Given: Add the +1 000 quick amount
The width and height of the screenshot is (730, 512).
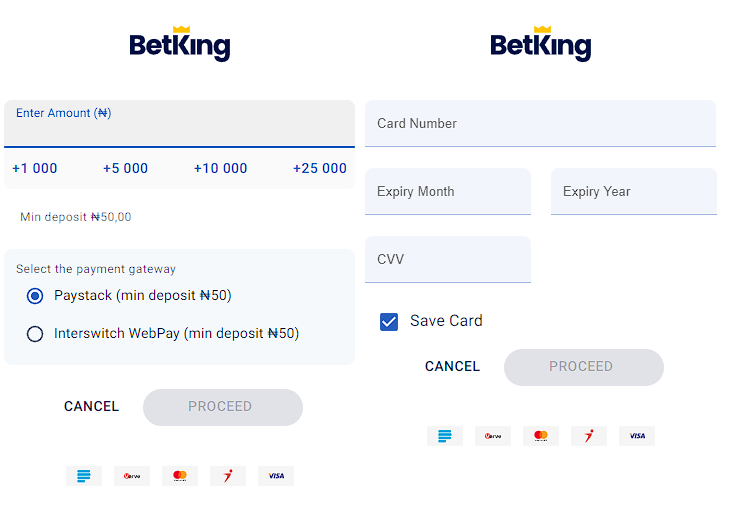Looking at the screenshot, I should [x=35, y=169].
